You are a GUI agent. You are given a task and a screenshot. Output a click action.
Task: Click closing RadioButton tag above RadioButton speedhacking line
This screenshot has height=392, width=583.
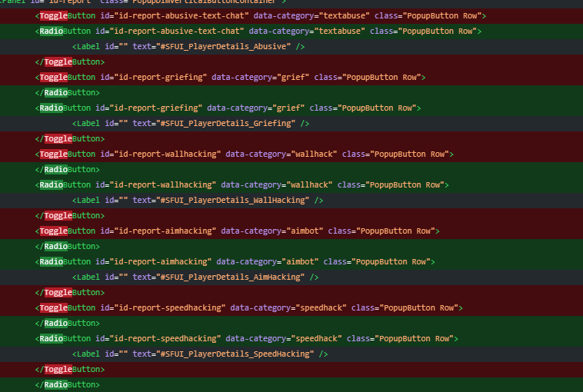67,324
